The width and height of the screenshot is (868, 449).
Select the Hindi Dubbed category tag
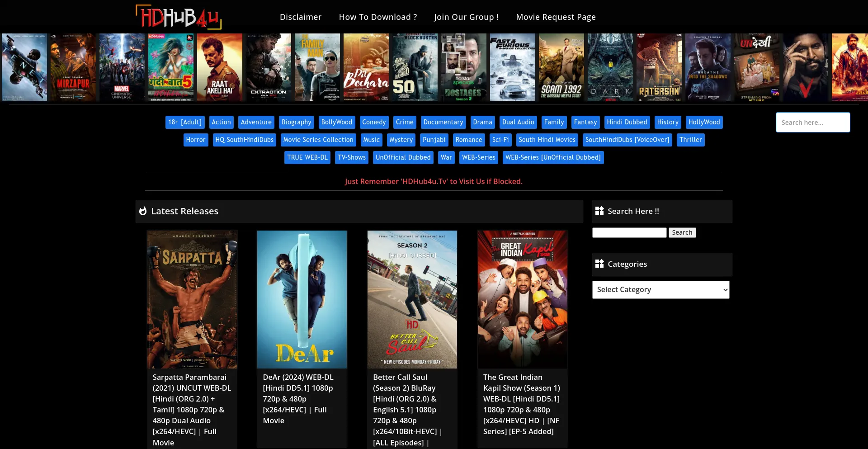[x=627, y=122]
